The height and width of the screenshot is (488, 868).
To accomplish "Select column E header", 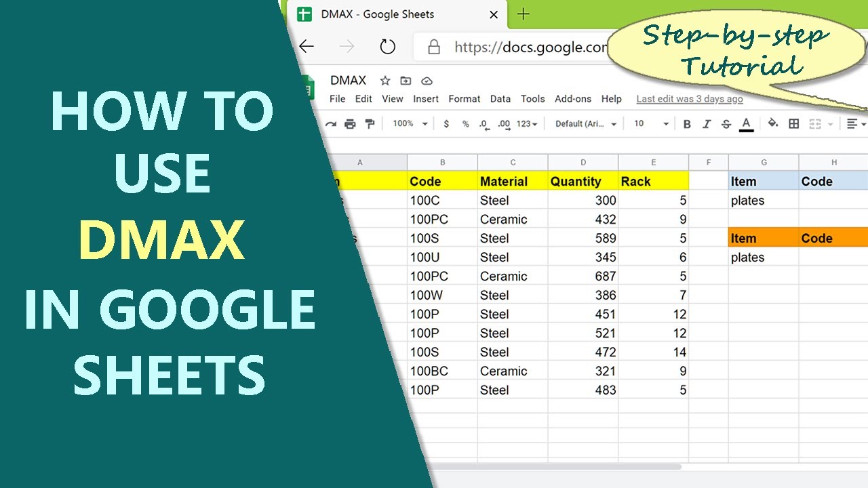I will tap(654, 163).
